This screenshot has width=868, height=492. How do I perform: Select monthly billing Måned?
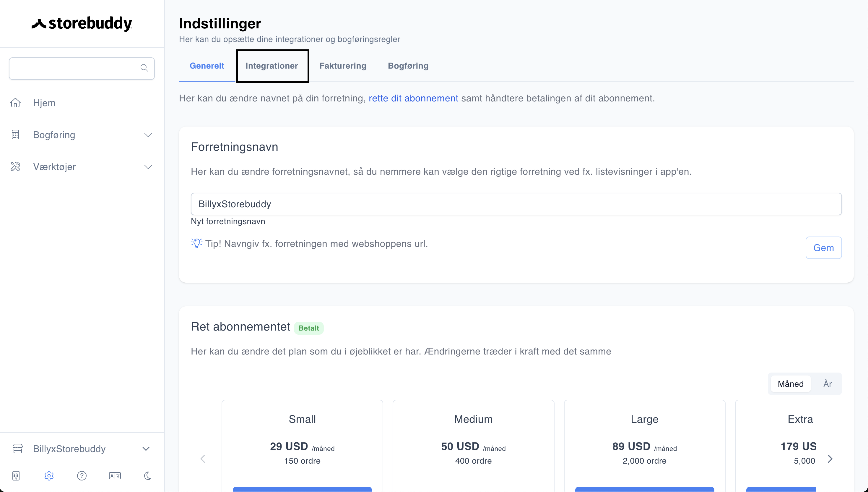[x=790, y=384]
